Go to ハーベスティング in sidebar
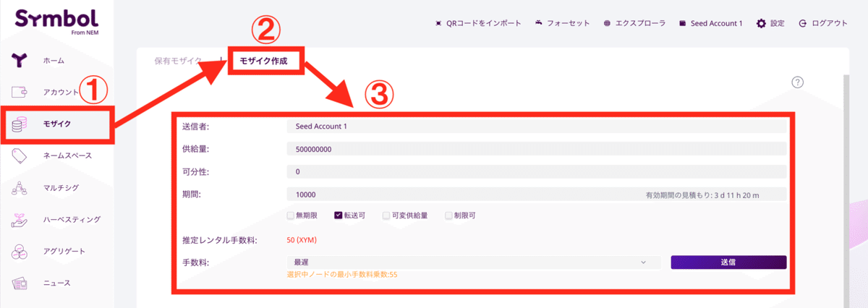The image size is (868, 308). (72, 219)
